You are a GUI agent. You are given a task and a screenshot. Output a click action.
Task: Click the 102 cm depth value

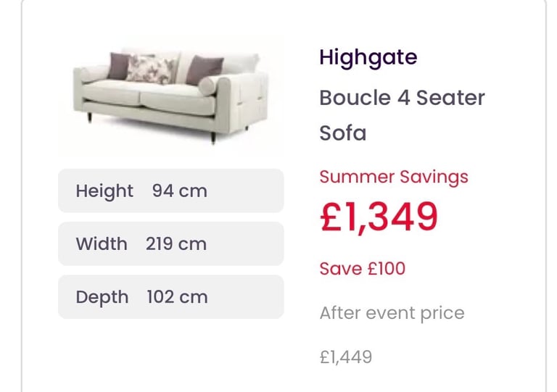(x=177, y=297)
